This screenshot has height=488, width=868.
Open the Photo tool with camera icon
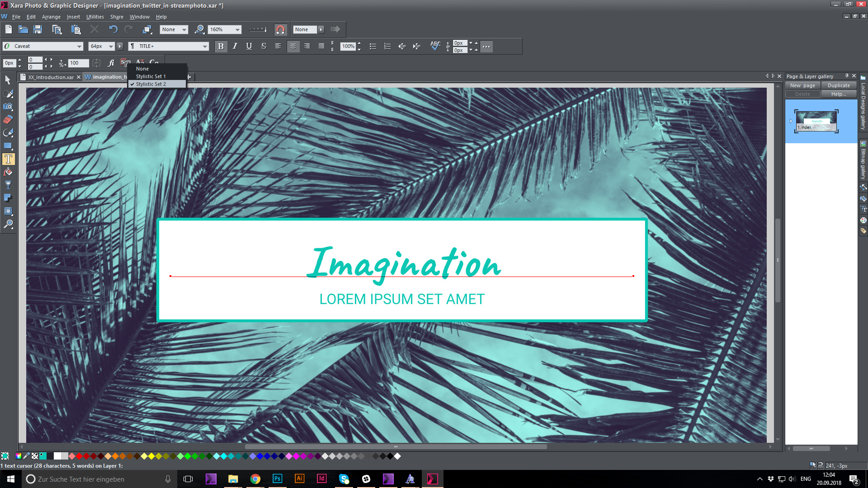(8, 107)
